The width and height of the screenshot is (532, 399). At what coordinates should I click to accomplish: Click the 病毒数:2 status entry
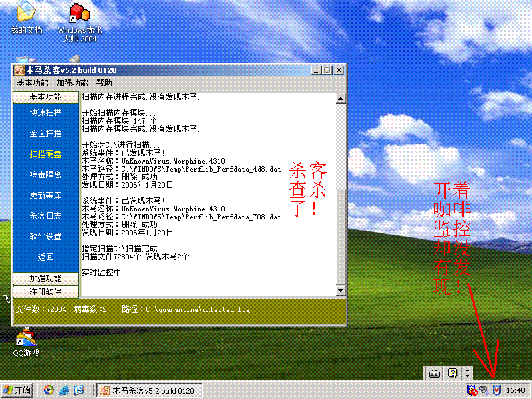(x=90, y=309)
